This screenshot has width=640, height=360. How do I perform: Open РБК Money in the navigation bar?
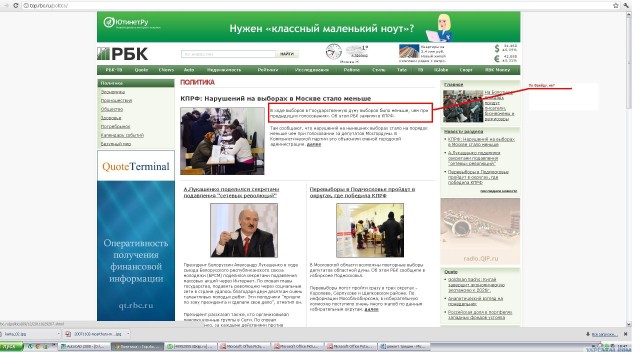point(498,70)
